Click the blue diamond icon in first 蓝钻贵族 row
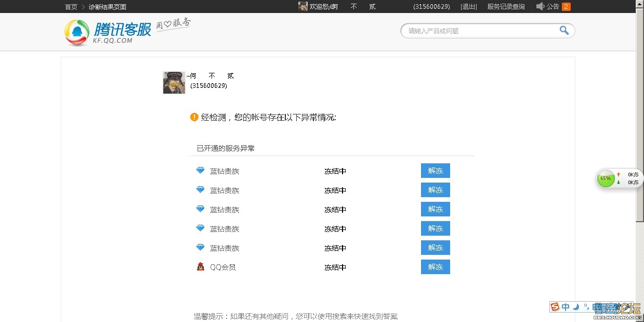This screenshot has width=644, height=322. tap(201, 171)
